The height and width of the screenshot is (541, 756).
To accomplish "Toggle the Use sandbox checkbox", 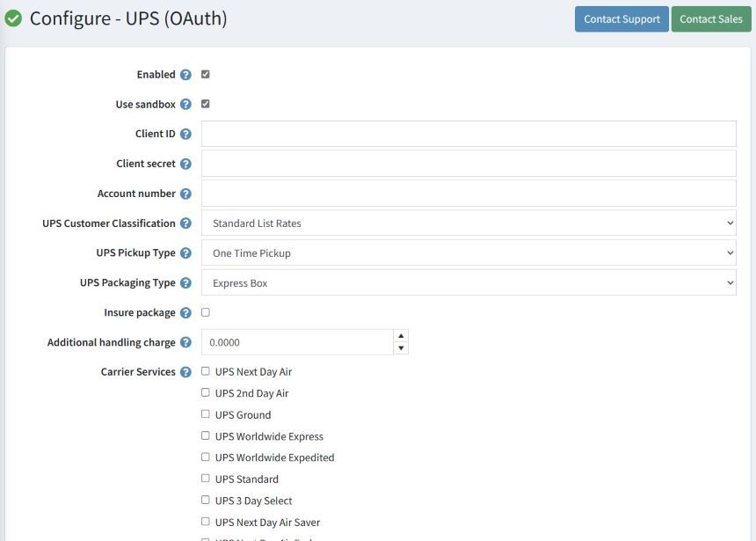I will pyautogui.click(x=206, y=104).
